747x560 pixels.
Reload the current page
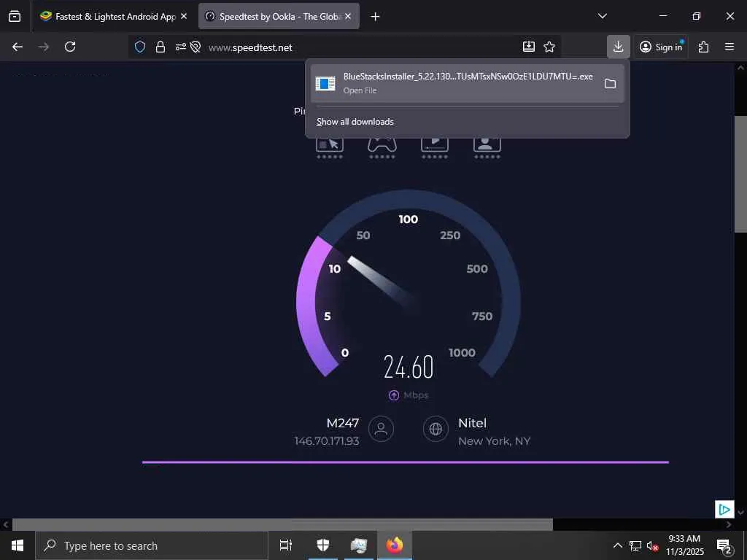70,47
